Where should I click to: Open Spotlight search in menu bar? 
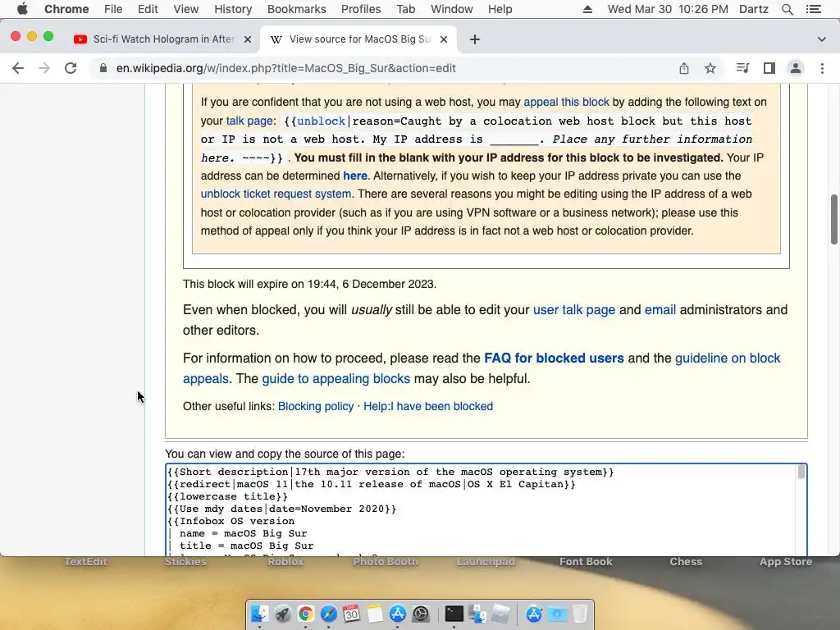click(x=787, y=9)
